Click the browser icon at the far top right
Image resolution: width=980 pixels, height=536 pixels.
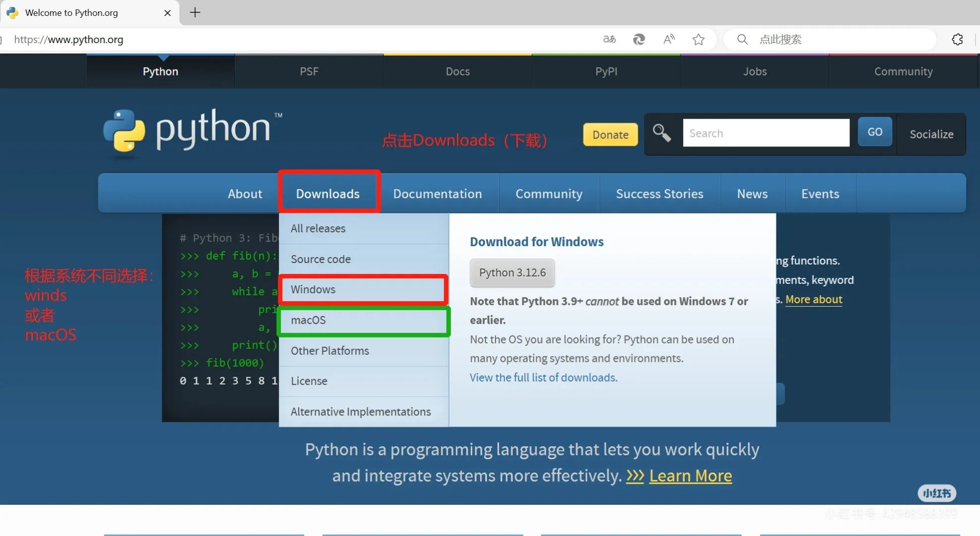tap(958, 39)
